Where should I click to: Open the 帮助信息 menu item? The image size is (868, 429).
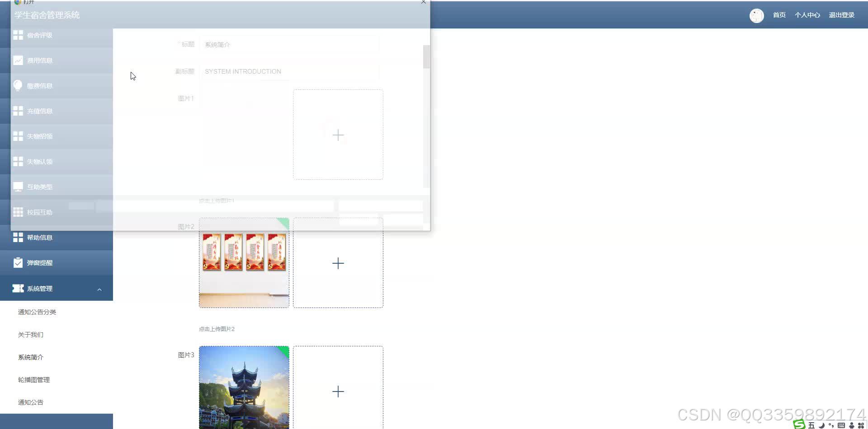coord(57,238)
